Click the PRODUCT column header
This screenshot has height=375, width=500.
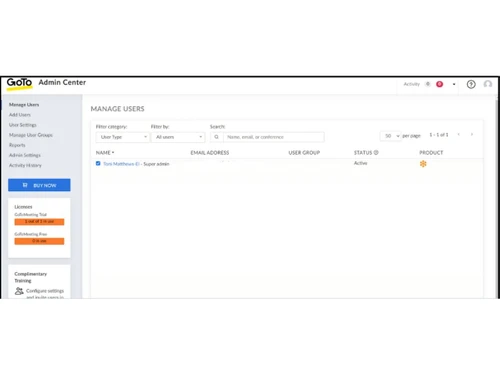[x=431, y=152]
